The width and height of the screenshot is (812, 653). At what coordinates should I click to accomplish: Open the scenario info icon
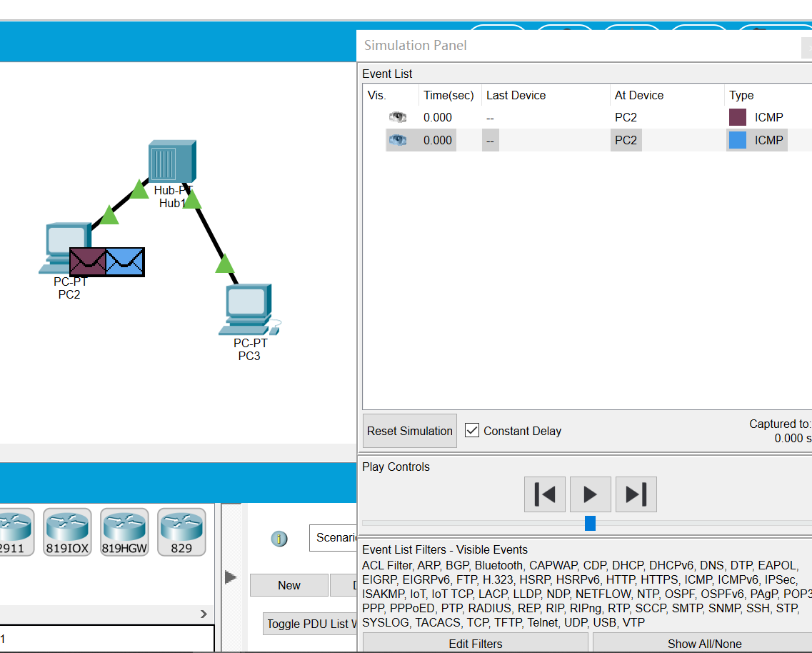279,539
